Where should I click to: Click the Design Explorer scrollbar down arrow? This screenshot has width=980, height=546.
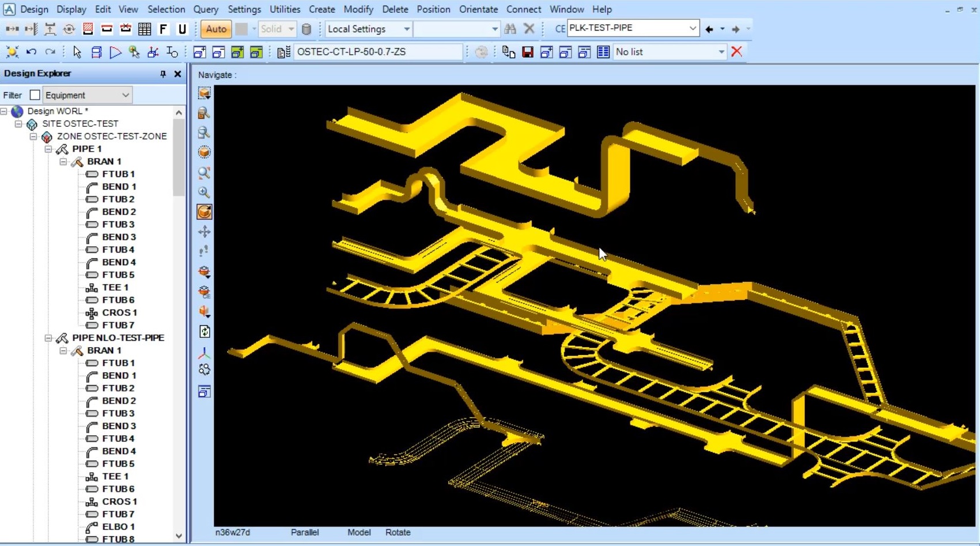(x=179, y=536)
